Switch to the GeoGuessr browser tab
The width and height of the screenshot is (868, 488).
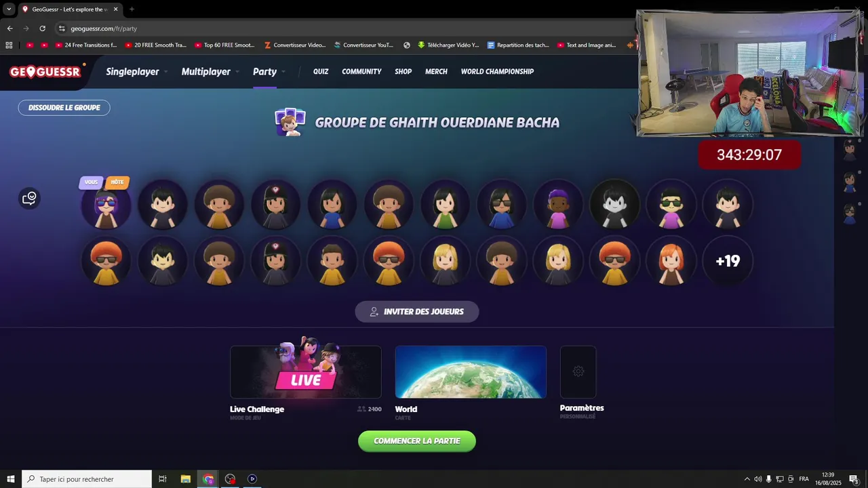pos(70,9)
